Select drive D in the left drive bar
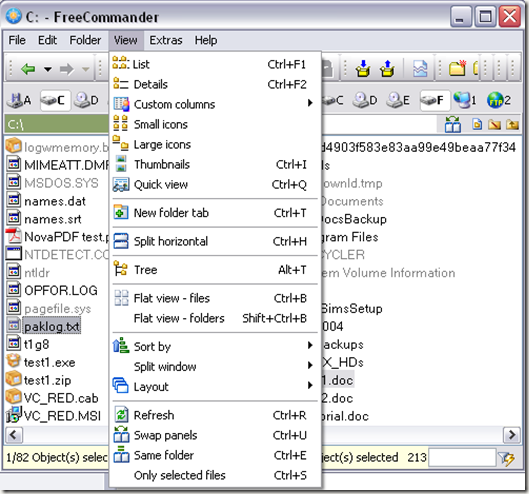The height and width of the screenshot is (494, 529). [86, 100]
